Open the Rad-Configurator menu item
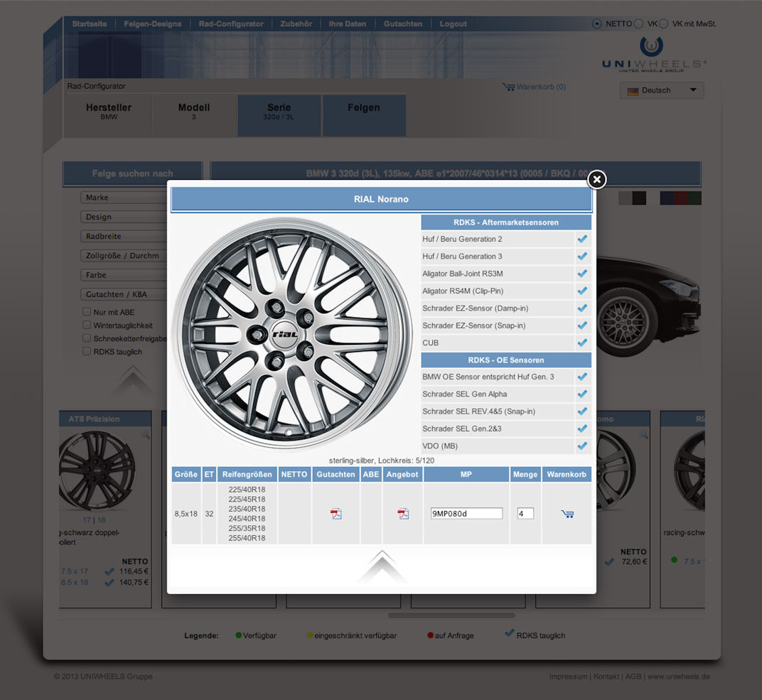The width and height of the screenshot is (762, 700). 230,23
